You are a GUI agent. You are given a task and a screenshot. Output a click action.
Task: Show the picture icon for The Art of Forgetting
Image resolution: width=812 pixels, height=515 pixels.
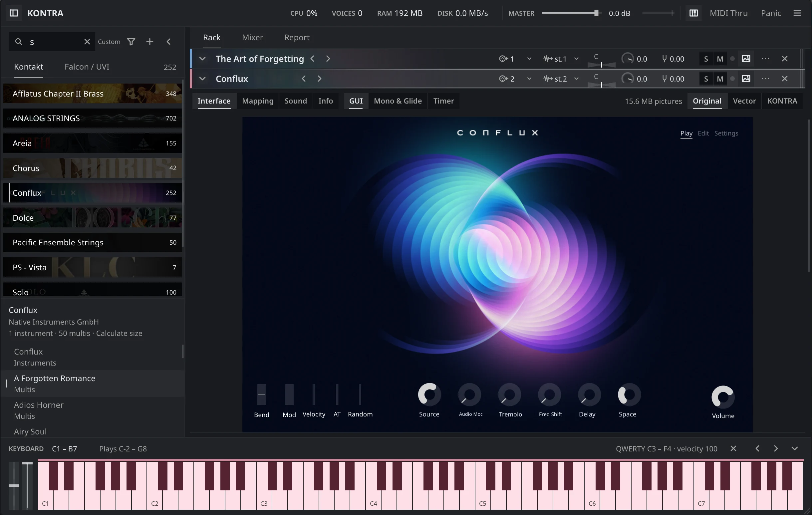746,59
